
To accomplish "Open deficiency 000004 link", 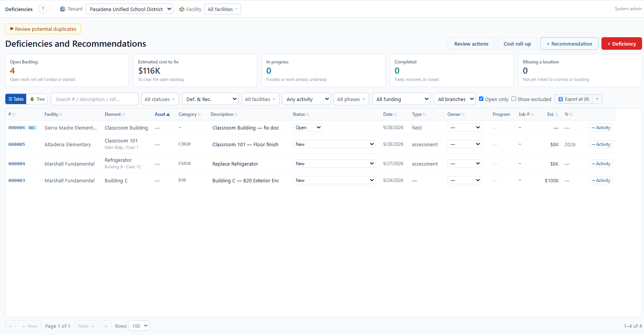I will [17, 164].
